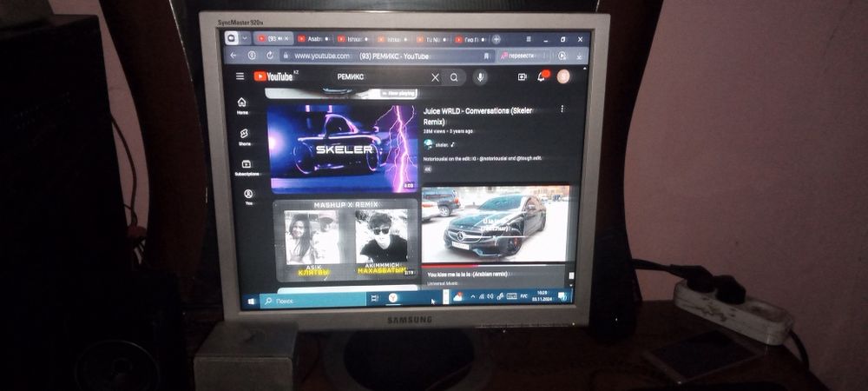Bookmark the page in the address bar
Image resolution: width=868 pixels, height=391 pixels.
click(487, 56)
